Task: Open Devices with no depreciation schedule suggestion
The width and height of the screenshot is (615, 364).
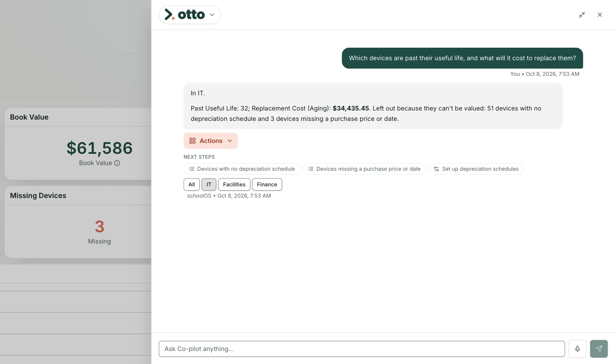Action: [242, 169]
